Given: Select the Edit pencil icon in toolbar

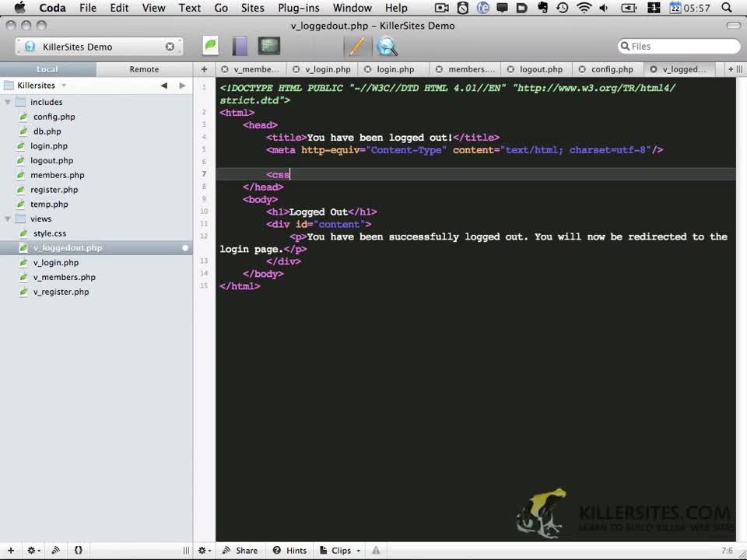Looking at the screenshot, I should (x=356, y=46).
